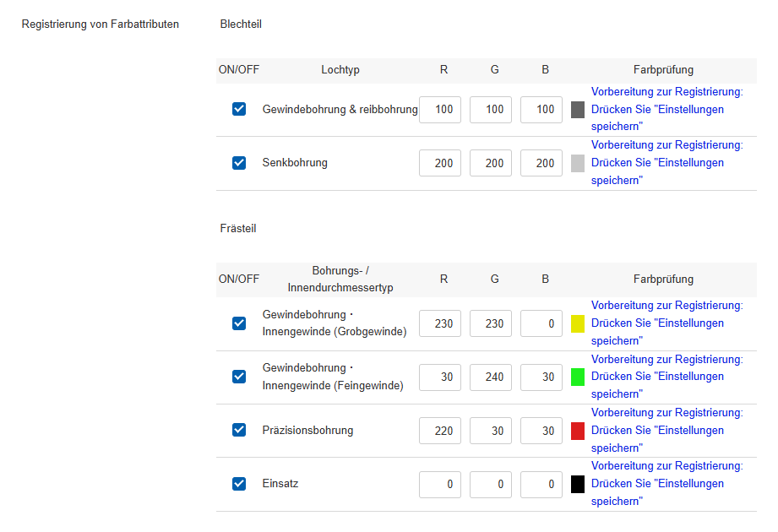
Task: Click G field of Gewindebohrung & reibbohrung
Action: pyautogui.click(x=491, y=110)
